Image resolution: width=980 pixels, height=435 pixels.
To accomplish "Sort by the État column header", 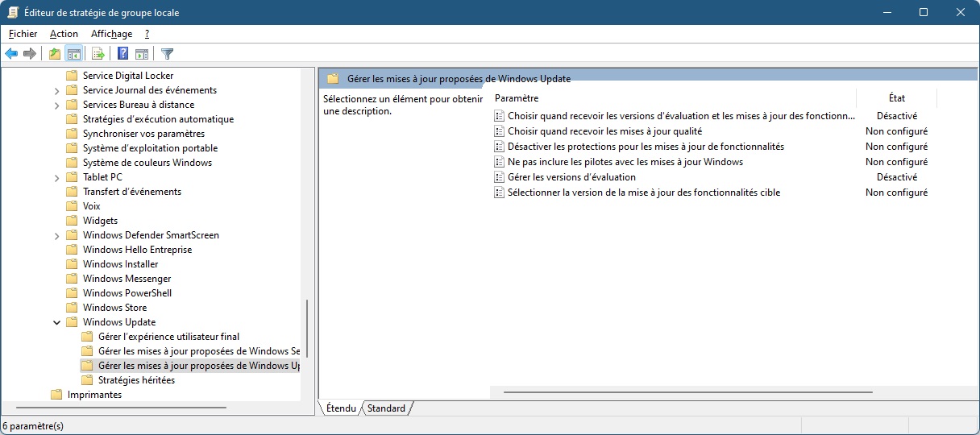I will click(x=896, y=98).
